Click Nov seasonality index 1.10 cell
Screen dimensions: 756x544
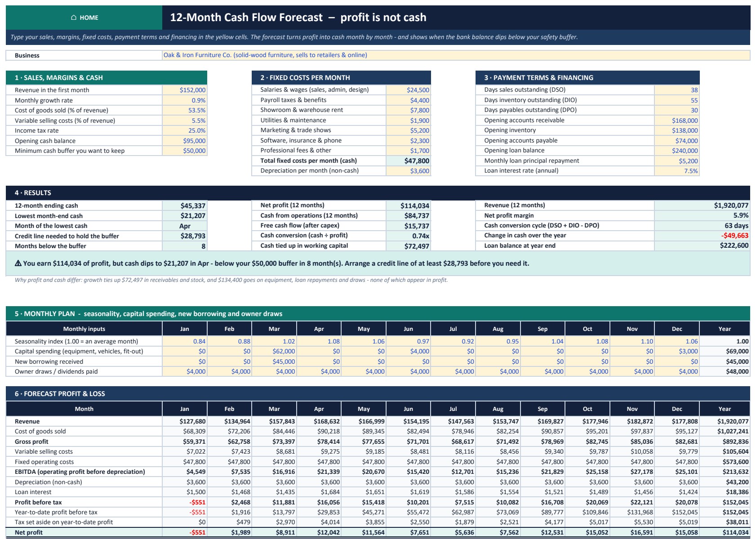632,341
